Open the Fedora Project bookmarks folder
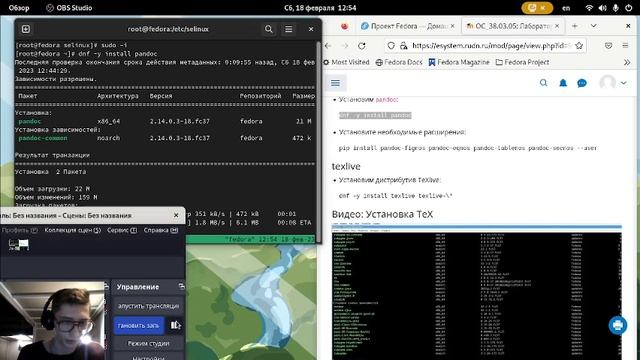This screenshot has height=360, width=640. [522, 62]
